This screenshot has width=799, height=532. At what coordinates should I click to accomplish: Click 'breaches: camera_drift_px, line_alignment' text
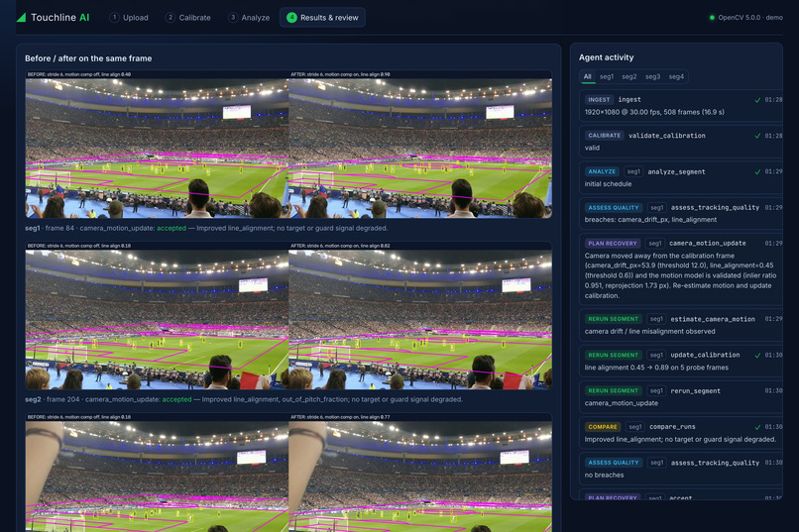(650, 220)
